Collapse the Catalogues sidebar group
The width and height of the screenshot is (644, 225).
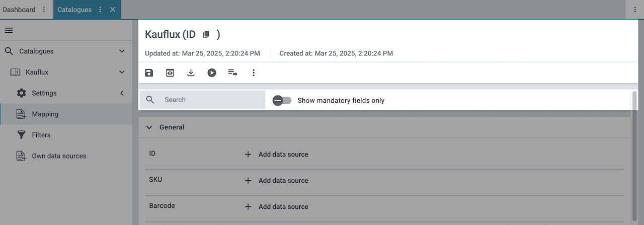(x=122, y=51)
